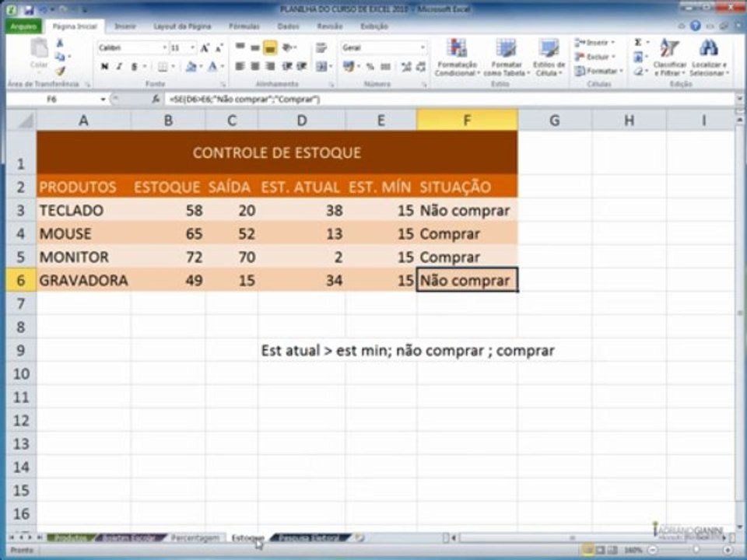This screenshot has height=560, width=747.
Task: Apply percent style format
Action: coord(370,67)
